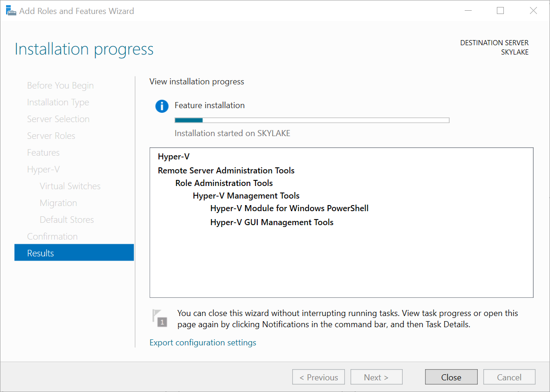Select Hyper-V GUI Management Tools entry
The image size is (550, 392).
click(x=272, y=223)
